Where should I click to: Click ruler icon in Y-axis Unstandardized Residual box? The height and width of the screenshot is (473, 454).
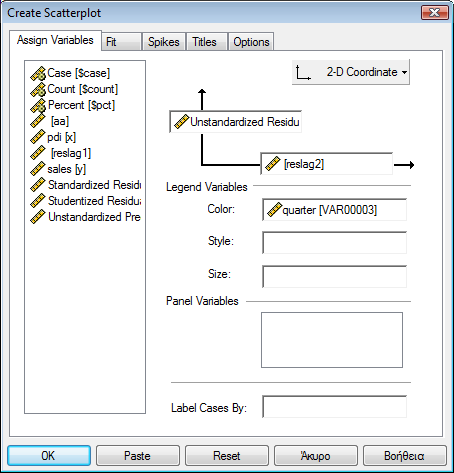pos(181,122)
